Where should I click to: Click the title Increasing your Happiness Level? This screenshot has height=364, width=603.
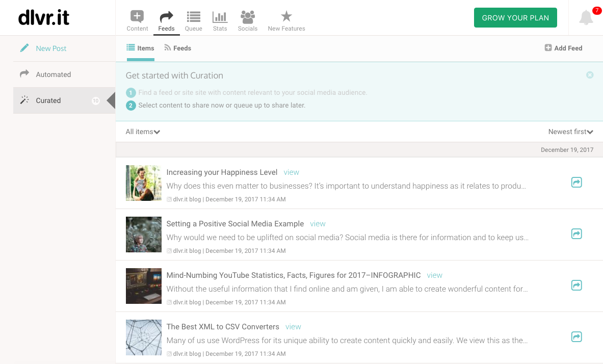point(222,172)
